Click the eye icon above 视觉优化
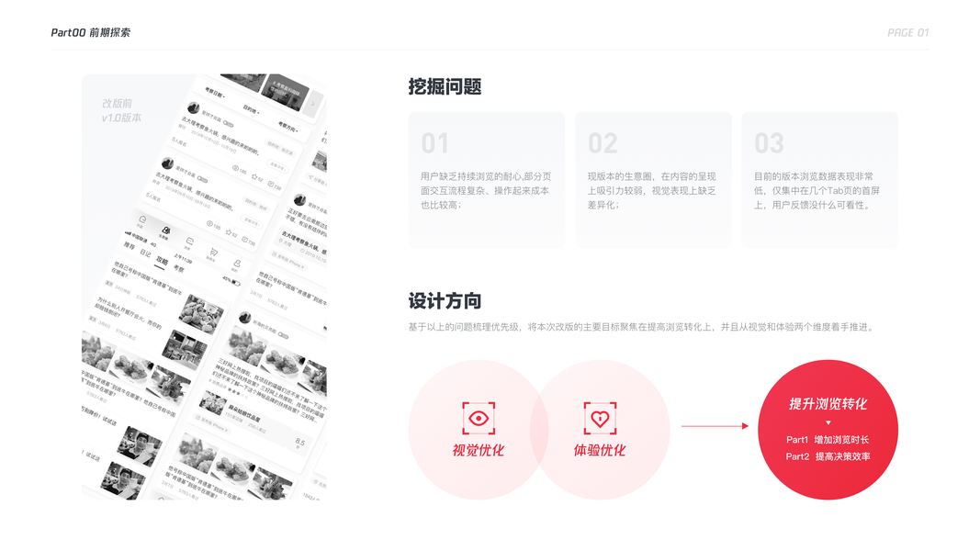The image size is (980, 551). [479, 418]
